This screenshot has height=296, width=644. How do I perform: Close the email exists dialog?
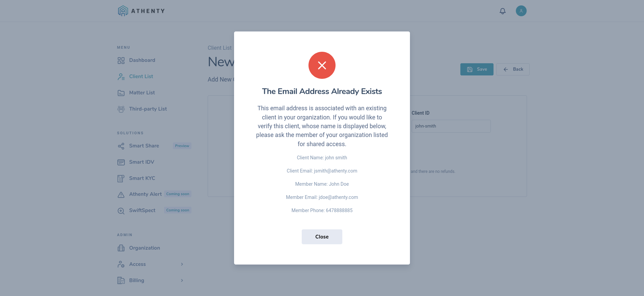pyautogui.click(x=322, y=236)
